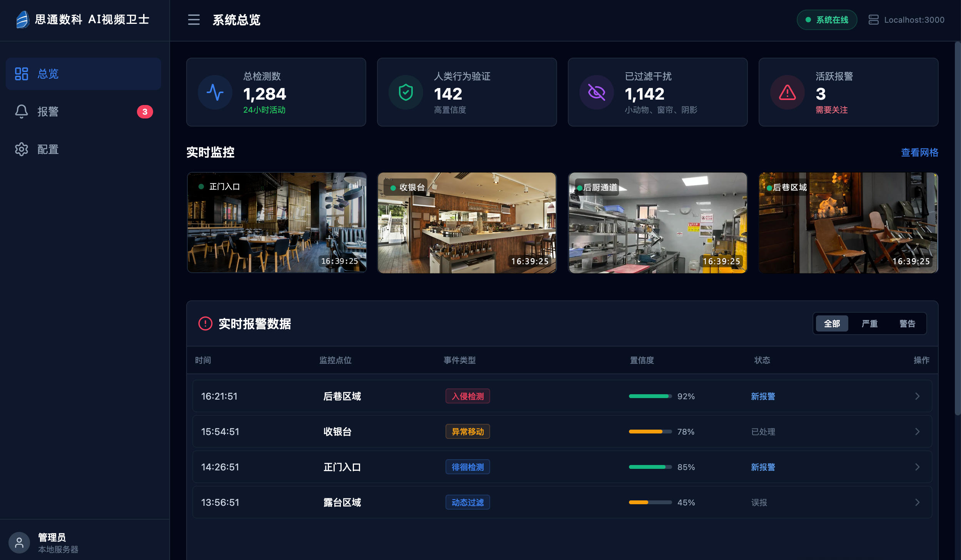961x560 pixels.
Task: Expand the 露台区域 动态过滤 row arrow
Action: tap(917, 503)
